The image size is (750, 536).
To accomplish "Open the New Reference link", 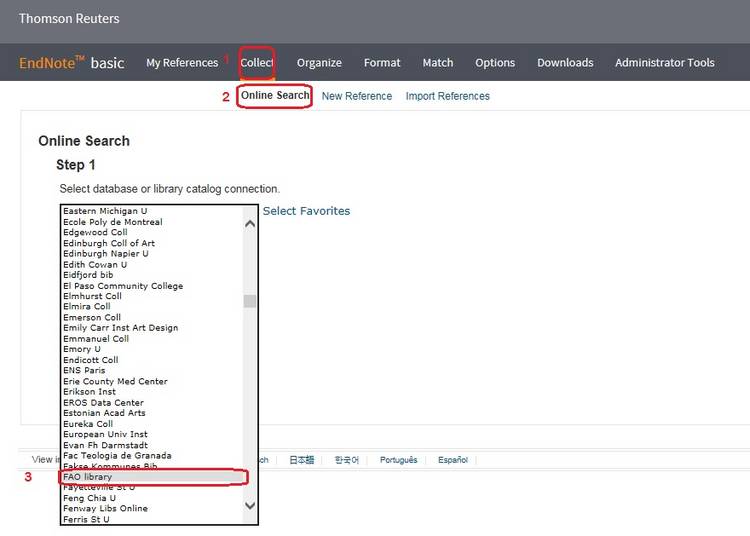I will coord(357,96).
